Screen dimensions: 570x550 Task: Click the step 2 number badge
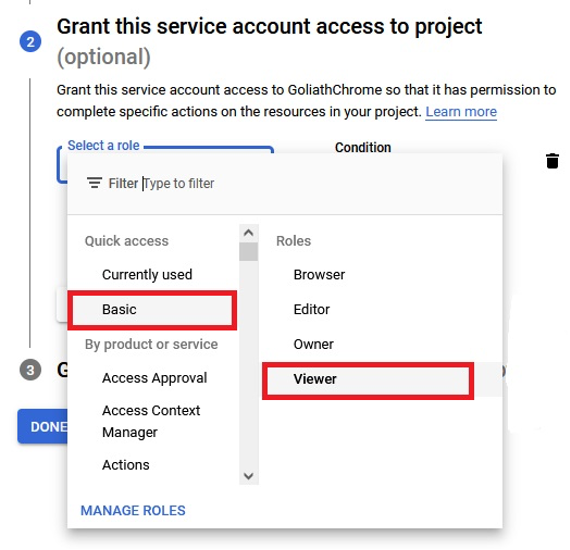click(x=31, y=41)
